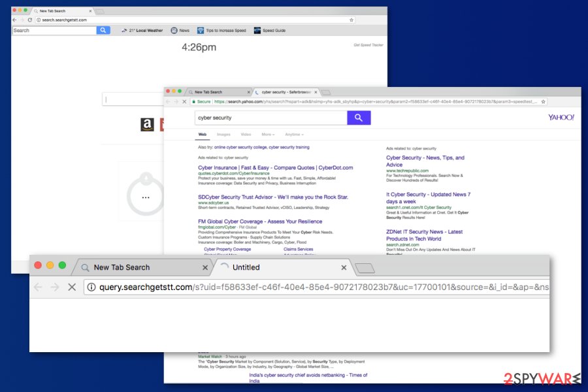The image size is (588, 392).
Task: Open India's cyber security chief news link
Action: (308, 378)
